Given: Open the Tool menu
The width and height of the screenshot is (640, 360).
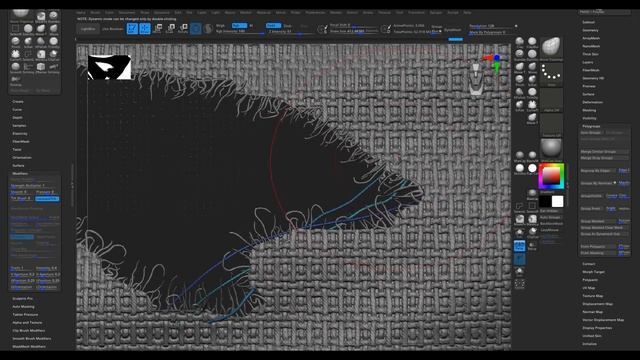Looking at the screenshot, I should pyautogui.click(x=399, y=13).
